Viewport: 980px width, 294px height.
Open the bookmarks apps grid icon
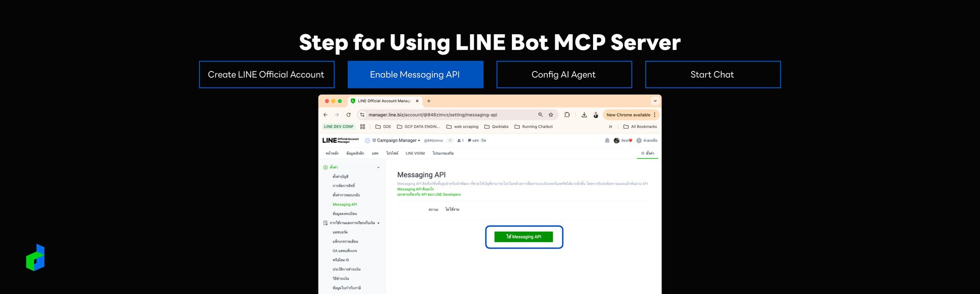[x=362, y=127]
